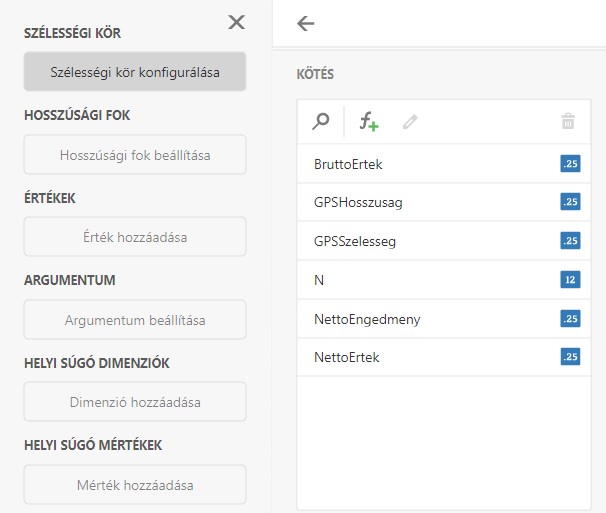Screen dimensions: 606x513
Task: Click the back arrow icon
Action: point(306,23)
